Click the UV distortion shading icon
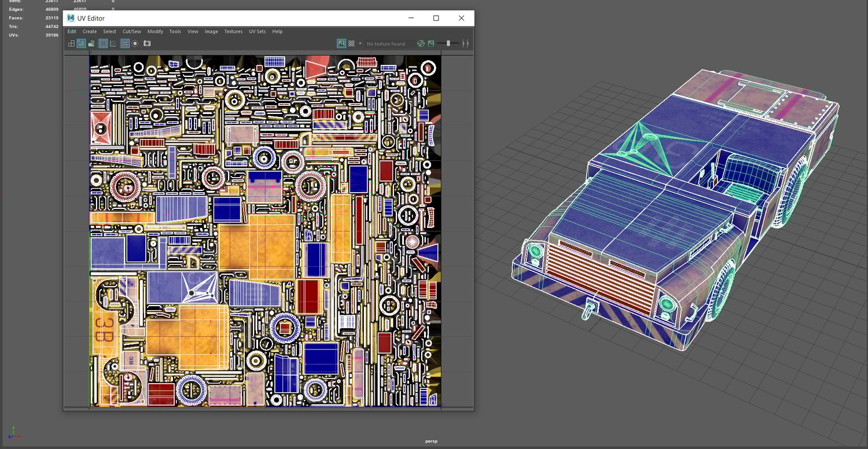This screenshot has width=868, height=449. tap(91, 43)
